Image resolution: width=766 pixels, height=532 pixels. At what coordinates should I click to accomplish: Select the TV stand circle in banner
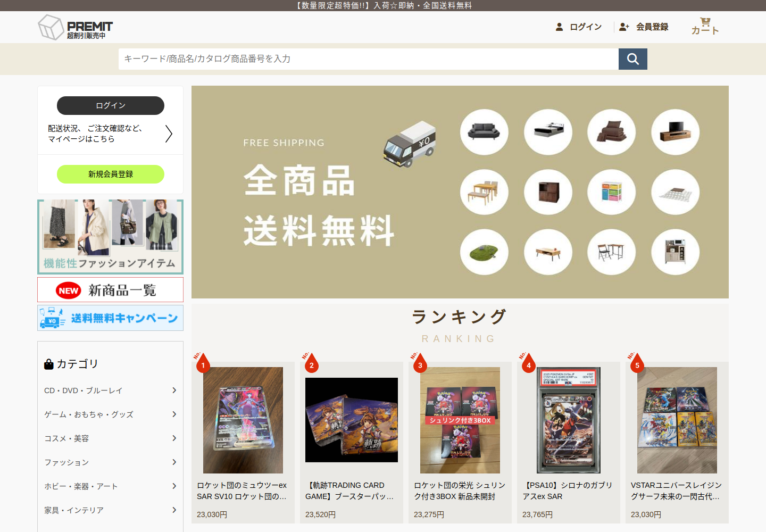pos(676,132)
